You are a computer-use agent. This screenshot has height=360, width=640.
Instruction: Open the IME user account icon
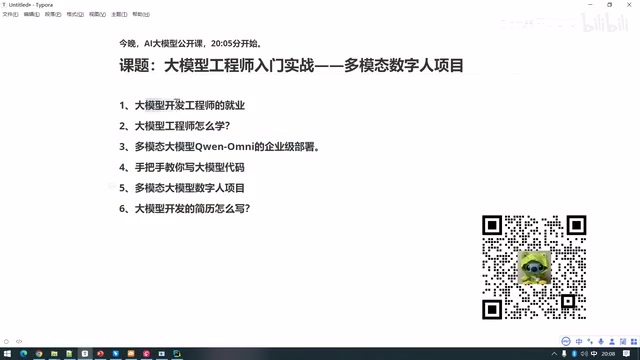(x=612, y=341)
